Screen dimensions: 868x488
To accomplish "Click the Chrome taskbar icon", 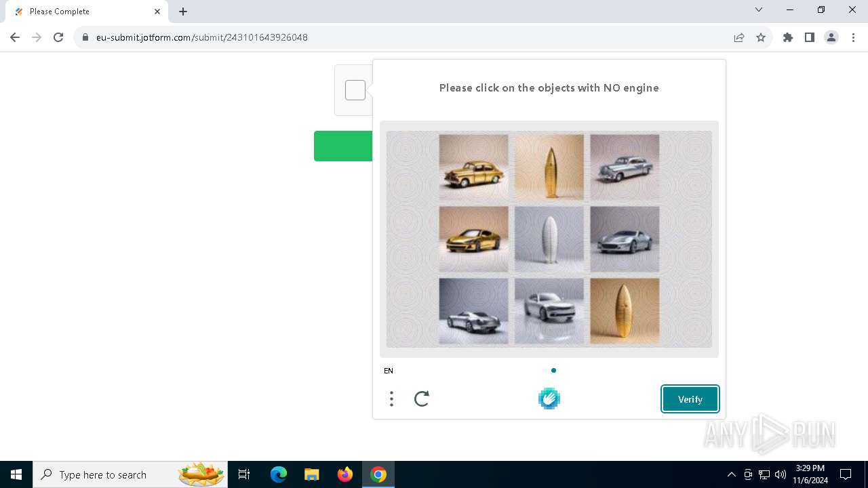I will (x=378, y=474).
